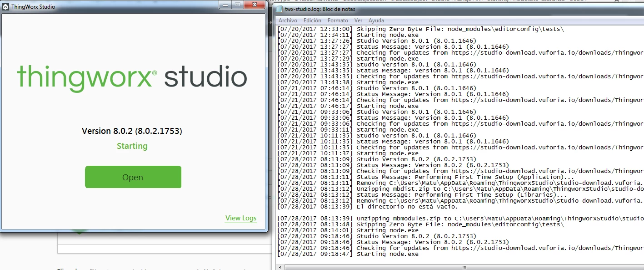Click the 07/20 13:27:26 Studio Version 8.0.1 line
644x270 pixels.
pos(377,41)
